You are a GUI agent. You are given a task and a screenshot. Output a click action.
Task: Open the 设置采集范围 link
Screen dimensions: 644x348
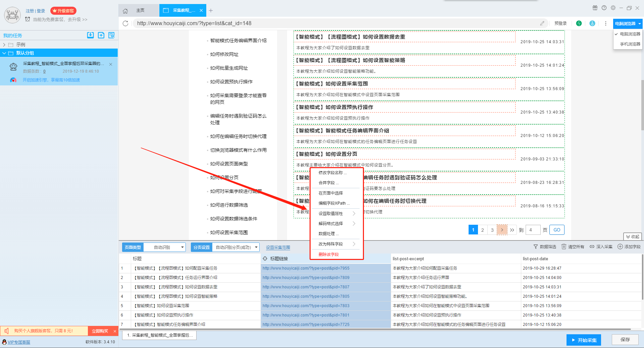click(x=278, y=248)
